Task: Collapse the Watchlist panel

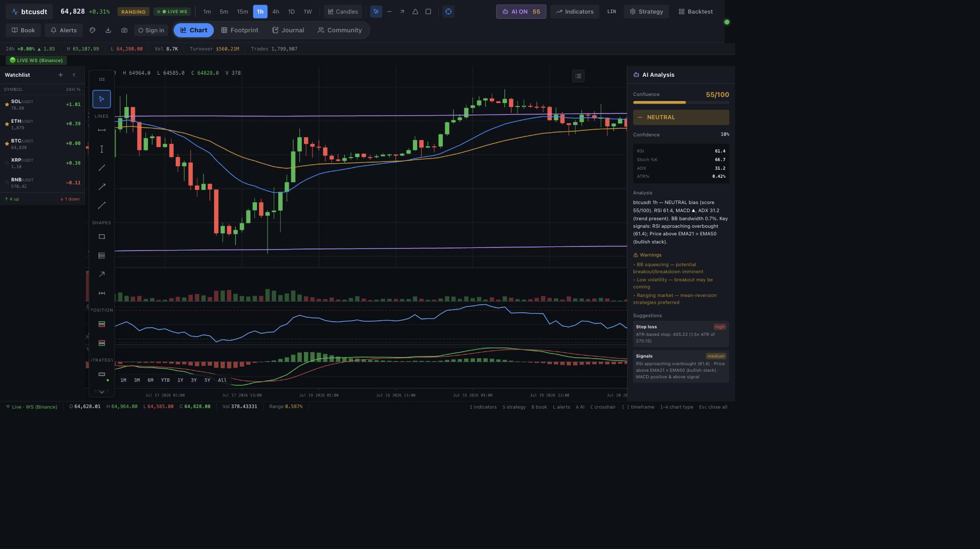Action: [x=74, y=75]
